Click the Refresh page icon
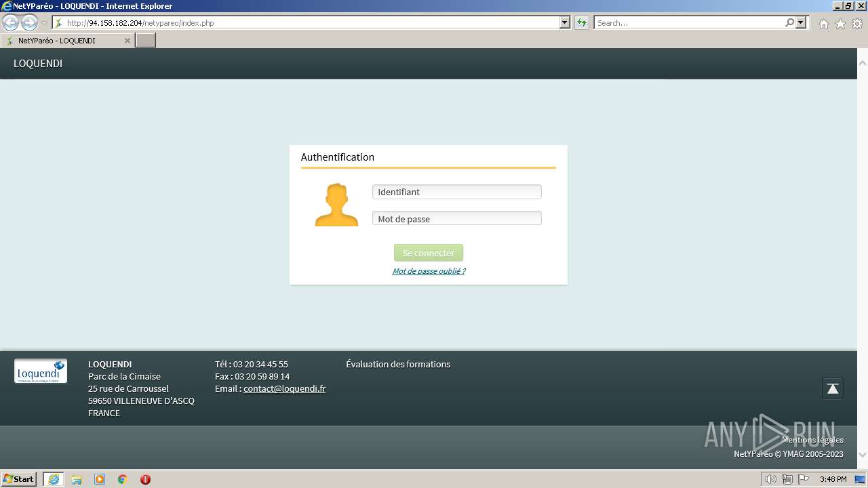868x488 pixels. pyautogui.click(x=581, y=22)
